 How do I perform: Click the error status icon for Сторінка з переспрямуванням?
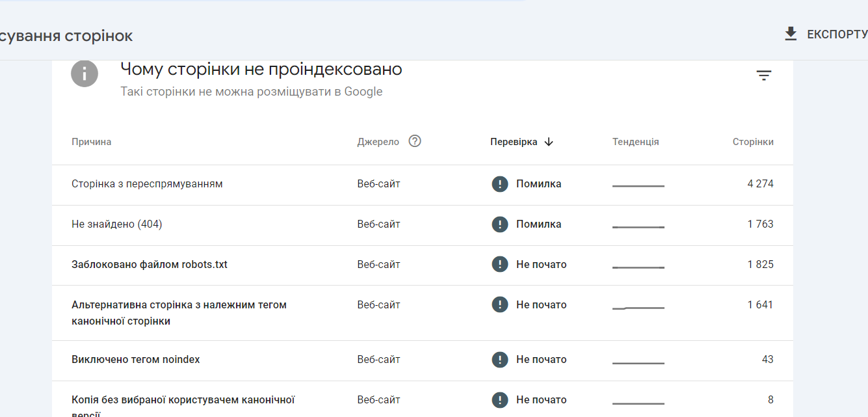tap(499, 184)
